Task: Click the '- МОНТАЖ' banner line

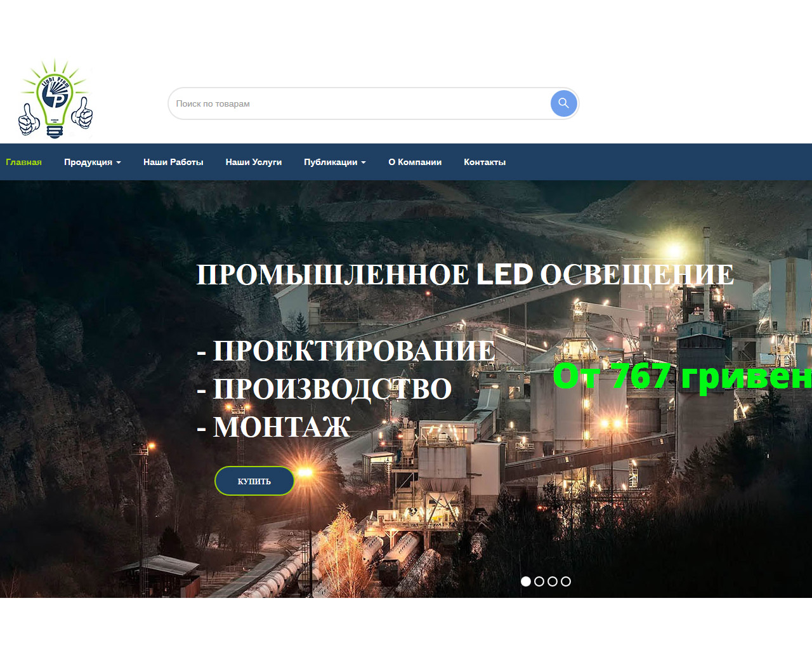Action: [x=273, y=427]
